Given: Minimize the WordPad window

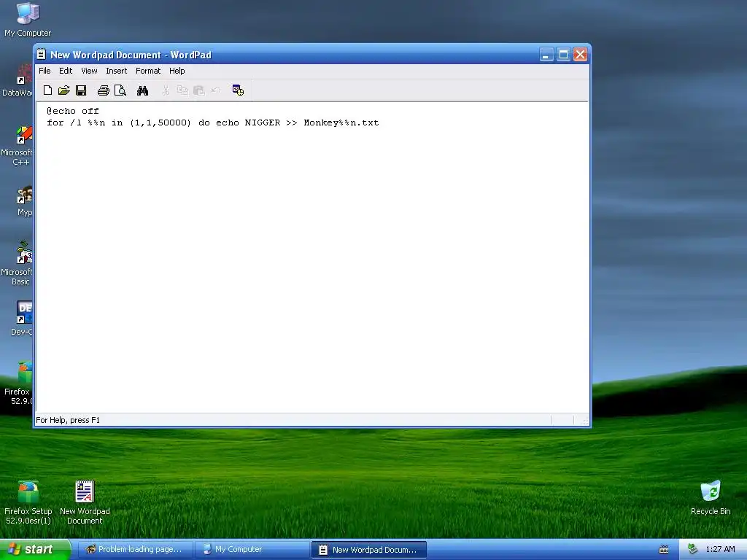Looking at the screenshot, I should [x=546, y=55].
